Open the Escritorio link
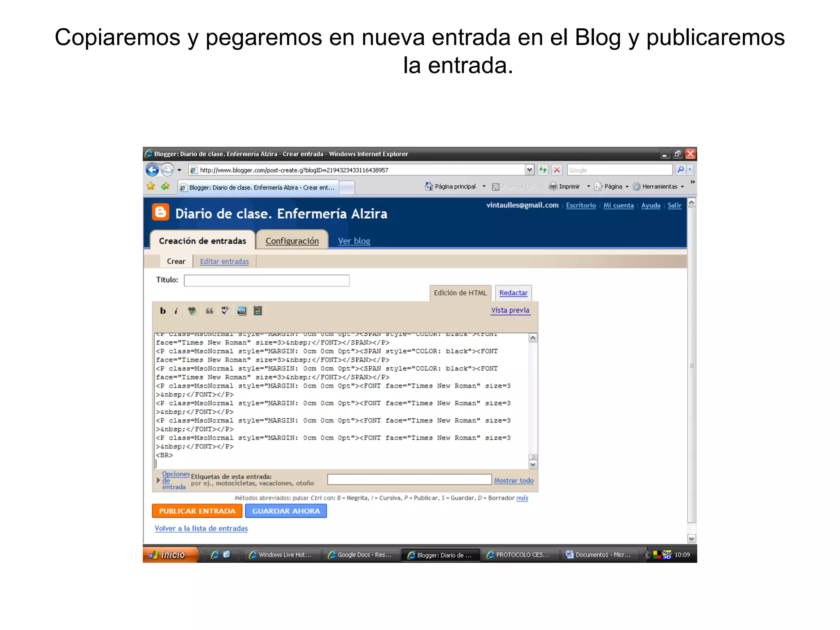 (581, 205)
